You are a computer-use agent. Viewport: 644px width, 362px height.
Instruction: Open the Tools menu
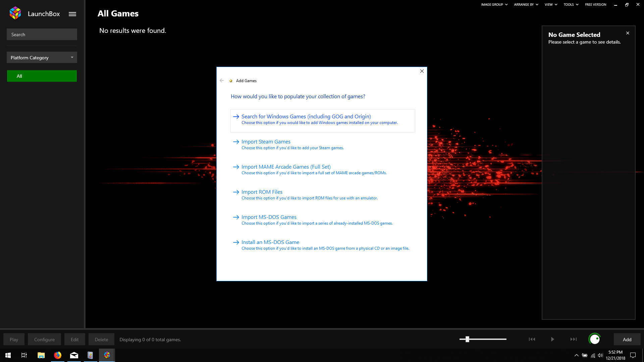pyautogui.click(x=571, y=5)
